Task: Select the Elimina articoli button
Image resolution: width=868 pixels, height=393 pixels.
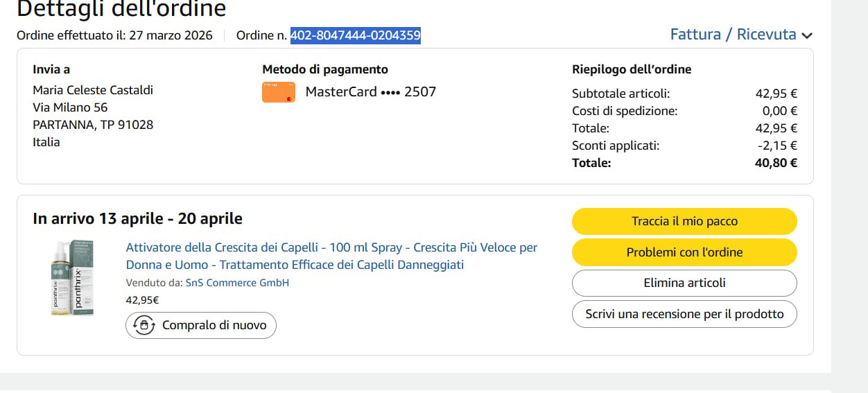Action: [684, 283]
